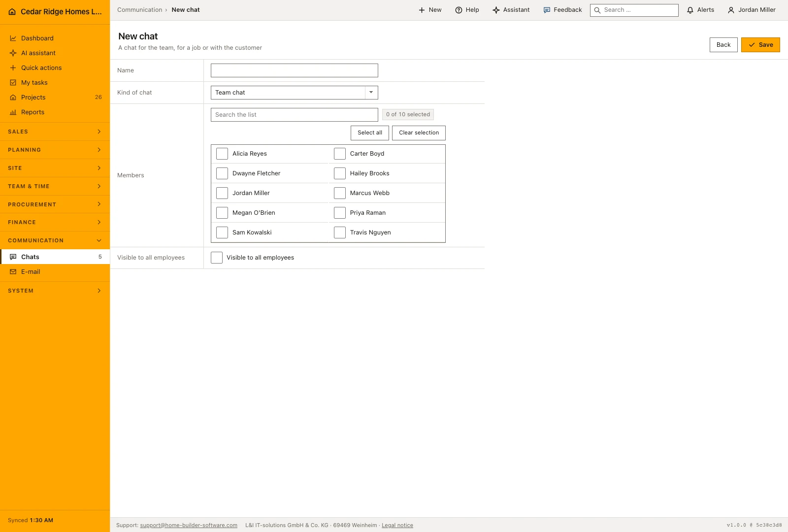
Task: Focus the chat Name input field
Action: (x=295, y=70)
